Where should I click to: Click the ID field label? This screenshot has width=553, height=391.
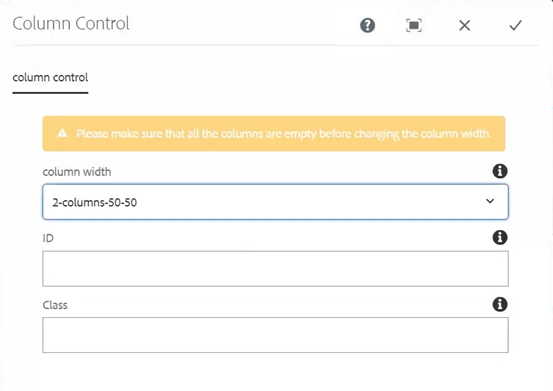(48, 238)
